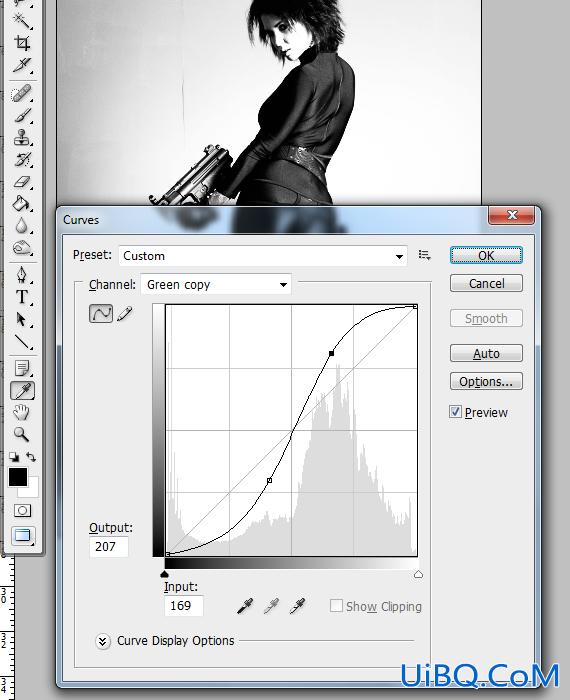Select the curve's bottom-left endpoint
Screen dimensions: 570x700
point(167,554)
